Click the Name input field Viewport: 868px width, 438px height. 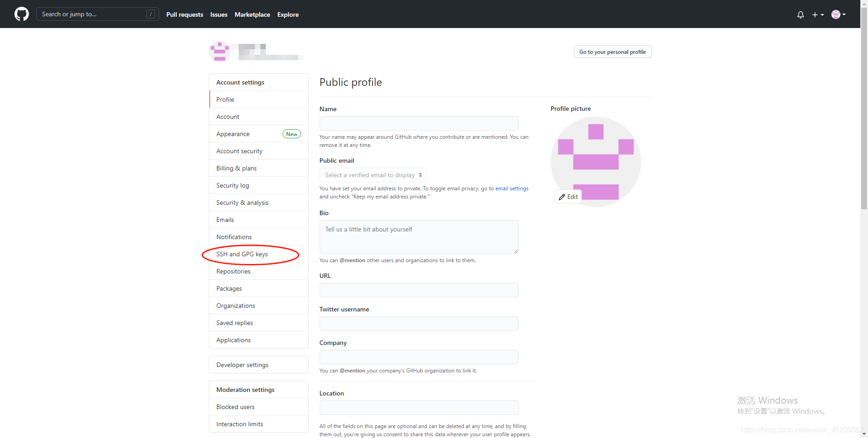(419, 123)
